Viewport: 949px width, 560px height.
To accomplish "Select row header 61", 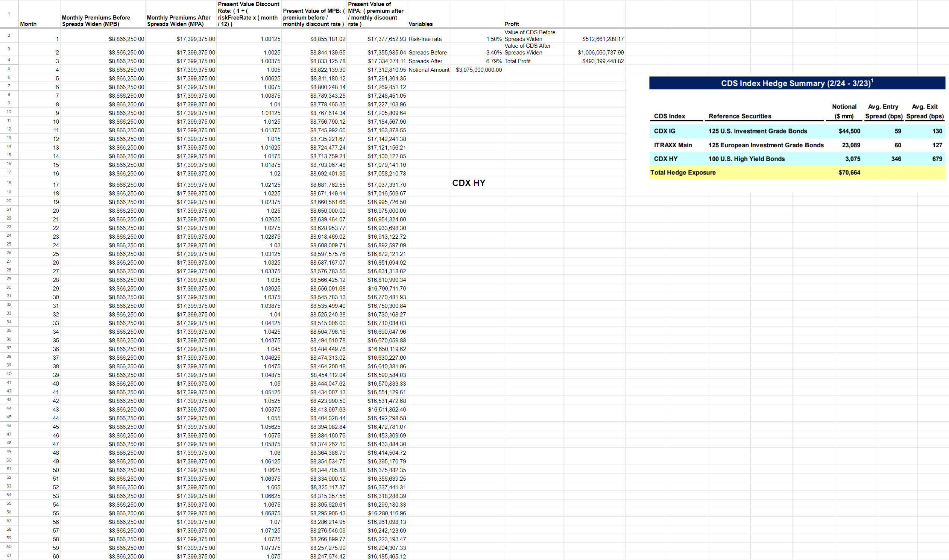I will pos(9,555).
